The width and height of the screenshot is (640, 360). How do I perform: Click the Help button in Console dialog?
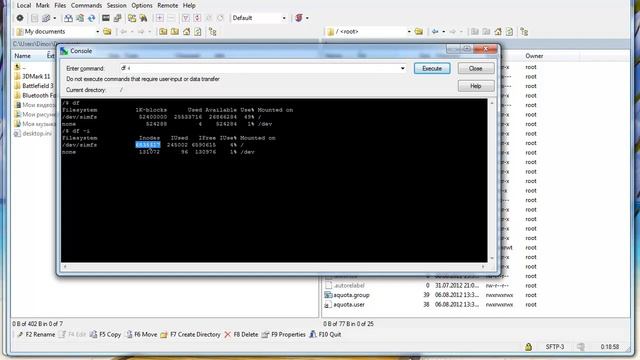pos(476,86)
